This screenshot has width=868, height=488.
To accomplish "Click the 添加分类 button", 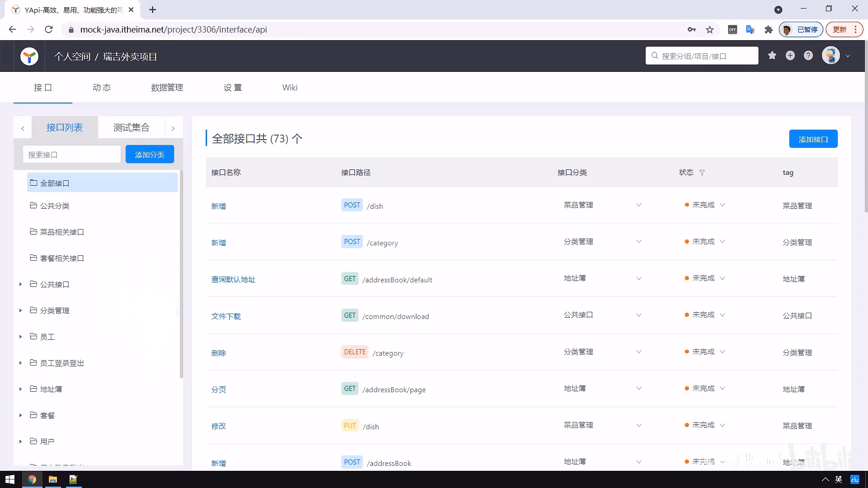I will pos(150,155).
